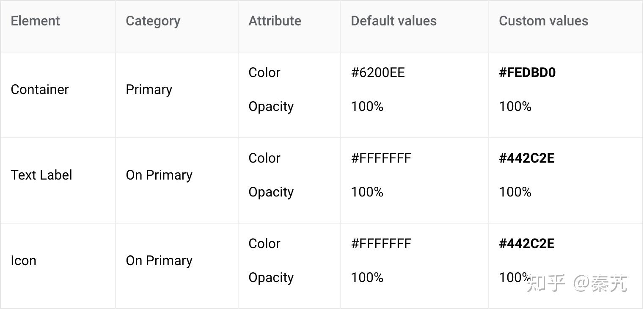Screen dimensions: 644x310
Task: Select #FFFFFFF default in Text Label row
Action: [x=381, y=158]
